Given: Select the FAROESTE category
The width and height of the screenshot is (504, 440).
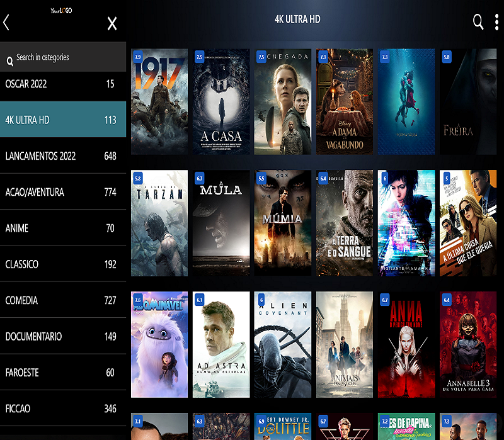Looking at the screenshot, I should pyautogui.click(x=63, y=373).
